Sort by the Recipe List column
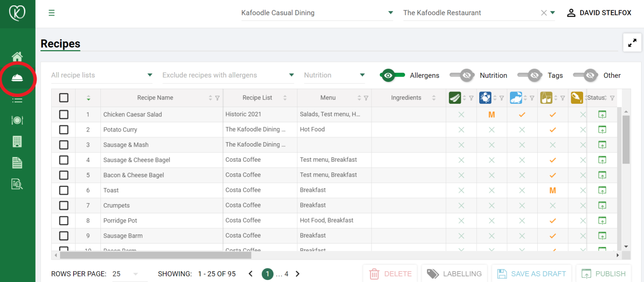The height and width of the screenshot is (282, 644). (x=285, y=98)
